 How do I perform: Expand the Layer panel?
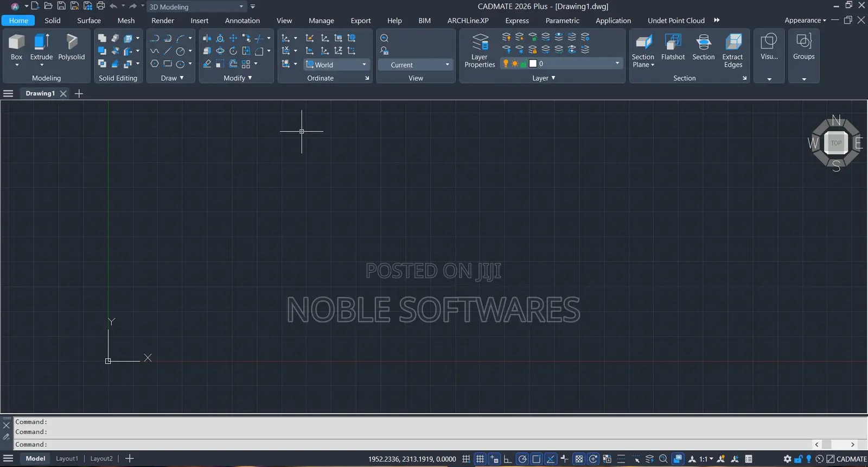click(544, 78)
